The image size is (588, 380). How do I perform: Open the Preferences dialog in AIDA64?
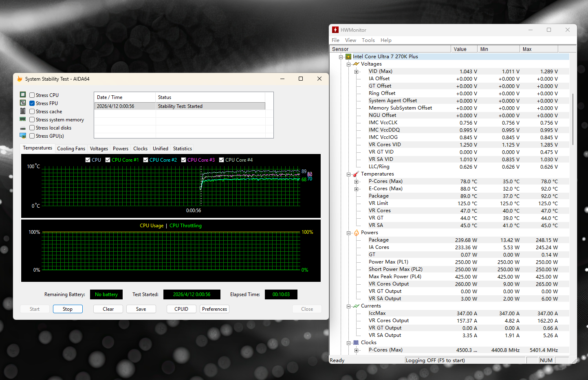pyautogui.click(x=214, y=309)
